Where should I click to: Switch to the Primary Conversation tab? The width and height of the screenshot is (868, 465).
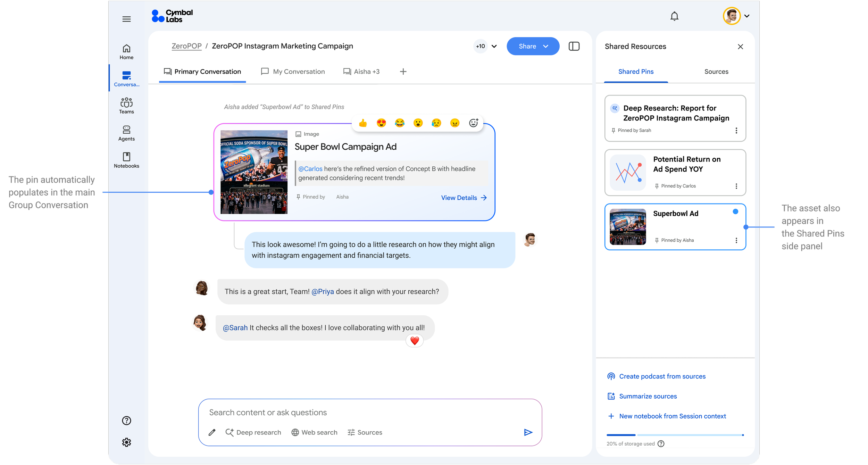[202, 72]
